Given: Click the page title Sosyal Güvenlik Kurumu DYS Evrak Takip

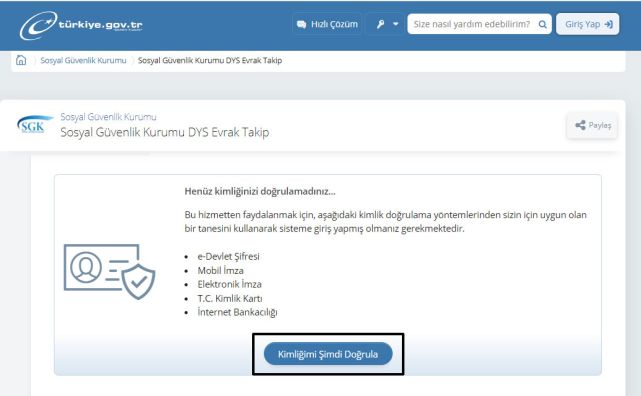Looking at the screenshot, I should tap(165, 132).
